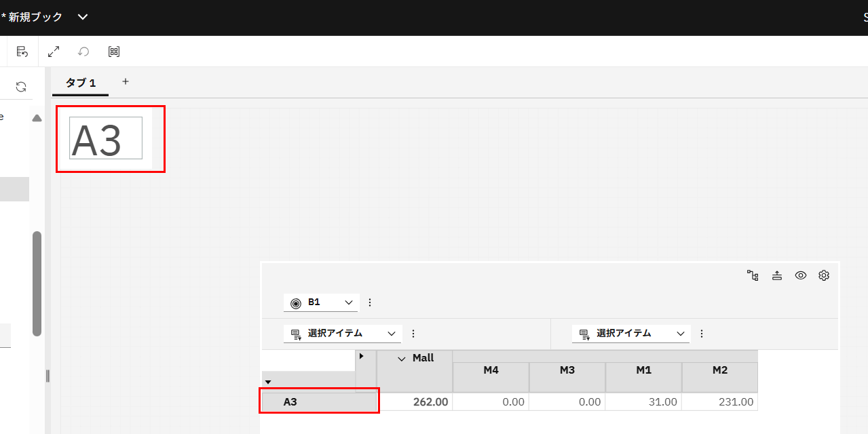Open more options for column 選択アイテム
868x434 pixels.
[702, 334]
